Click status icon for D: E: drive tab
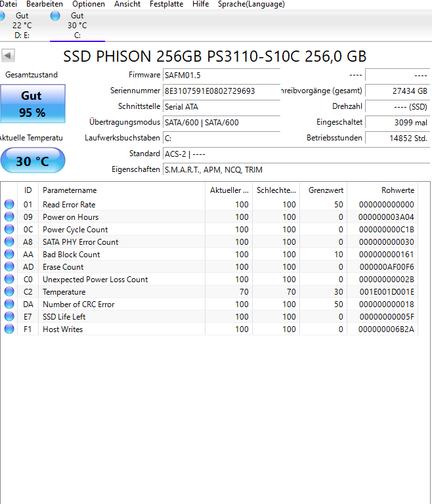The height and width of the screenshot is (504, 432). (x=2, y=16)
